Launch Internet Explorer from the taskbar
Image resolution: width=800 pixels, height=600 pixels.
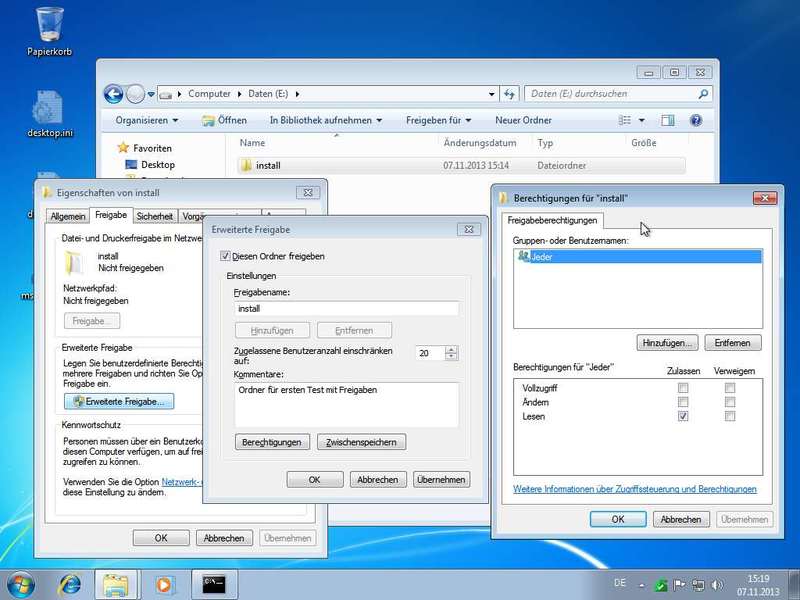pos(70,583)
